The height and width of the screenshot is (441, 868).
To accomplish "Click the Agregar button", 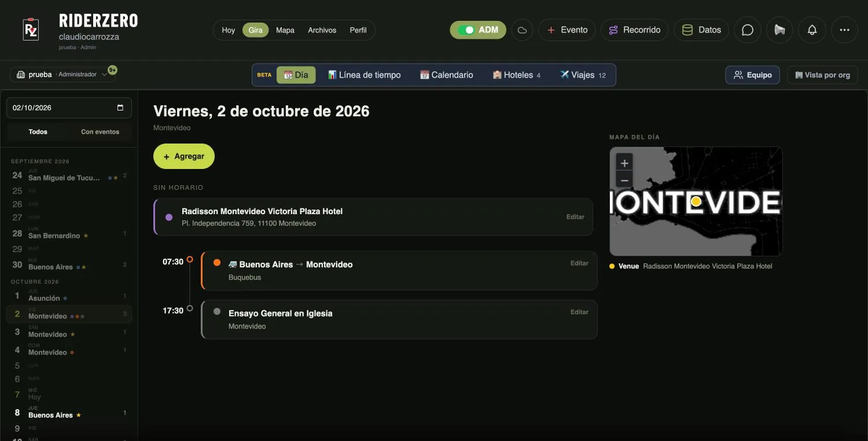I will [184, 156].
